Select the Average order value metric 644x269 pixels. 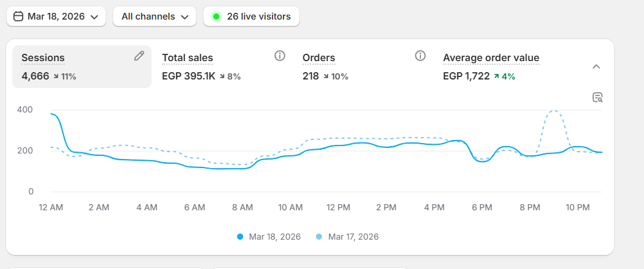click(x=491, y=58)
